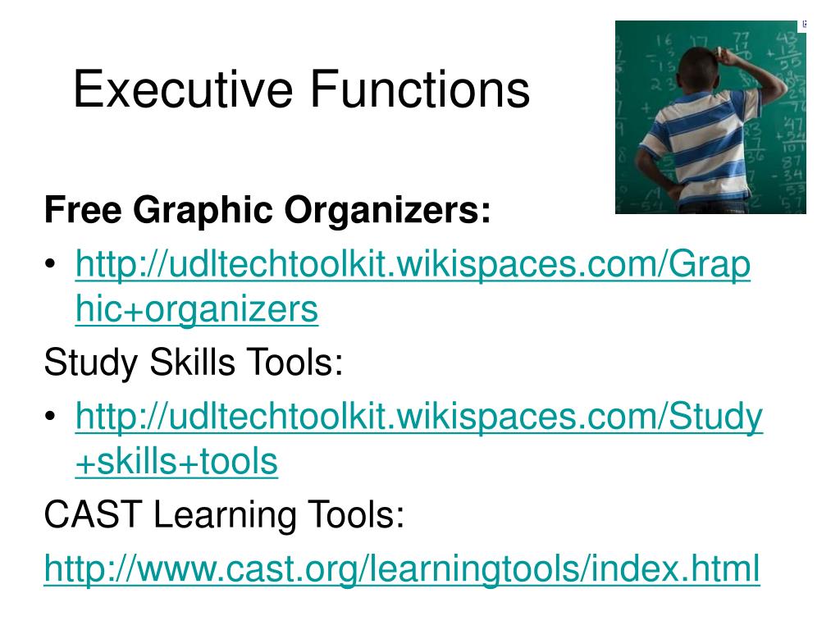840x630 pixels.
Task: Click the bullet before the Graphic organizers link
Action: pos(50,264)
